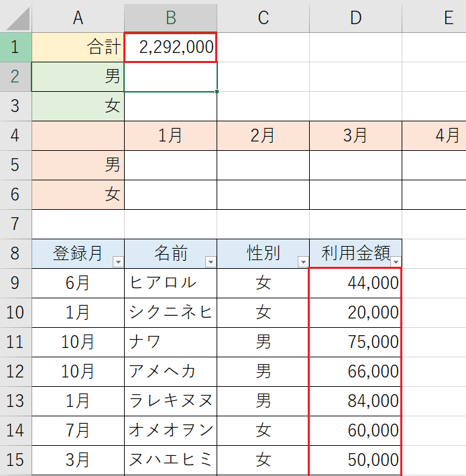Select column A header
The height and width of the screenshot is (476, 466).
78,17
